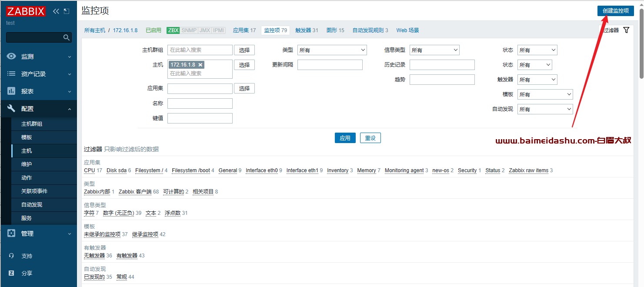Click the 历史记录 input field
The image size is (644, 287).
[442, 65]
